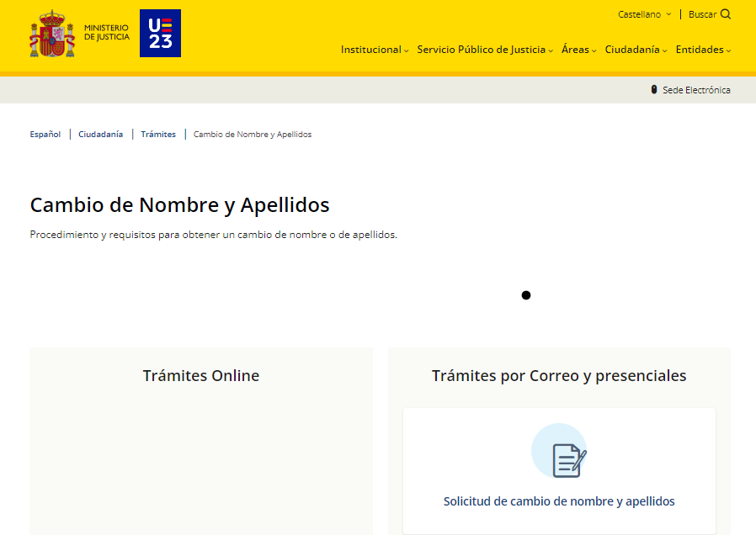Click the Trámites por Correo y presenciales heading
This screenshot has width=756, height=535.
[x=559, y=376]
